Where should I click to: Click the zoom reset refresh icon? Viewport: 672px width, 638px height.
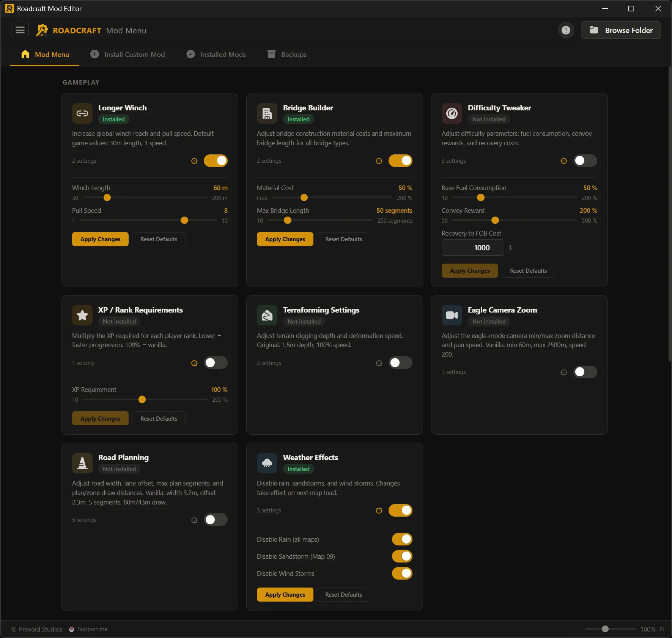tap(662, 629)
